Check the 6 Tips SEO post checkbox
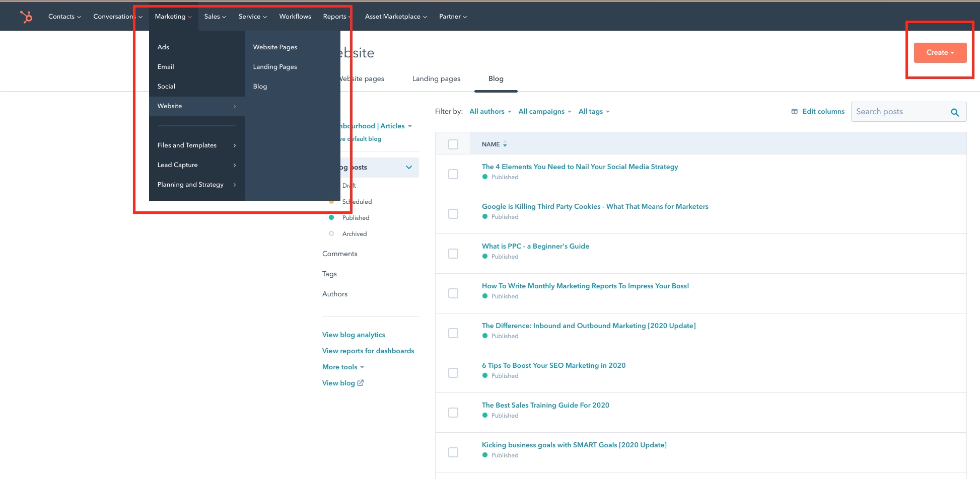980x479 pixels. pyautogui.click(x=453, y=373)
